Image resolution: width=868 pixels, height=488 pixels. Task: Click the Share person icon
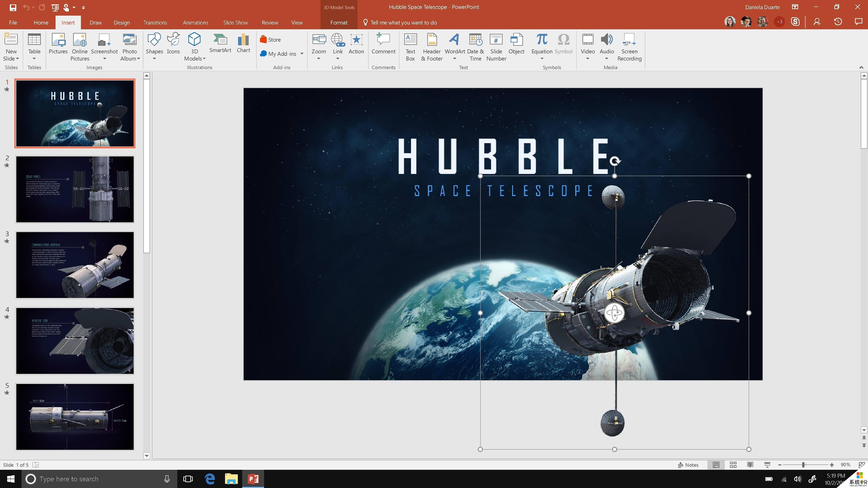coord(817,22)
